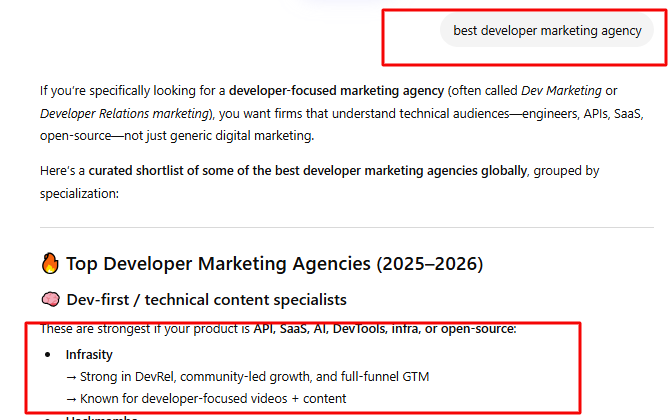Screen dimensions: 669x420
Task: Click the word 'specialization:'
Action: point(79,194)
